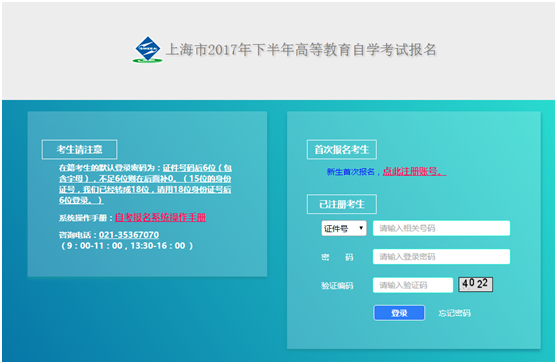Click the 请输入登录密码 password field

pos(441,256)
